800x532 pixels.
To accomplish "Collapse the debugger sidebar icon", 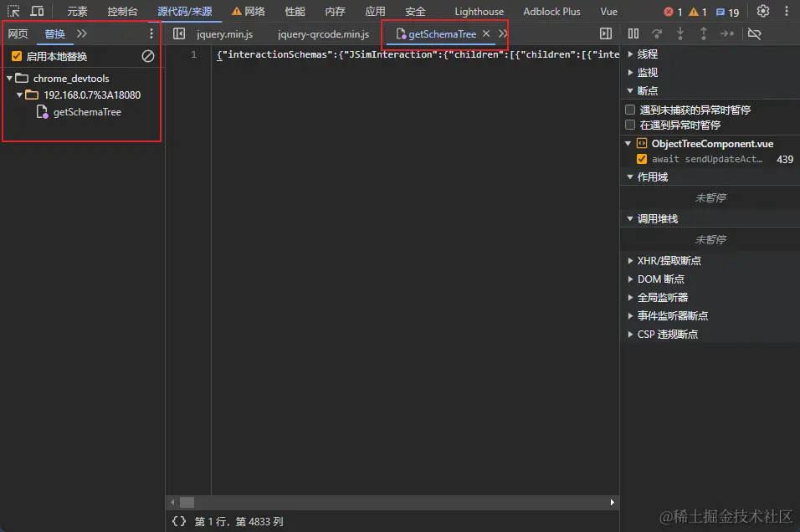I will coord(606,33).
